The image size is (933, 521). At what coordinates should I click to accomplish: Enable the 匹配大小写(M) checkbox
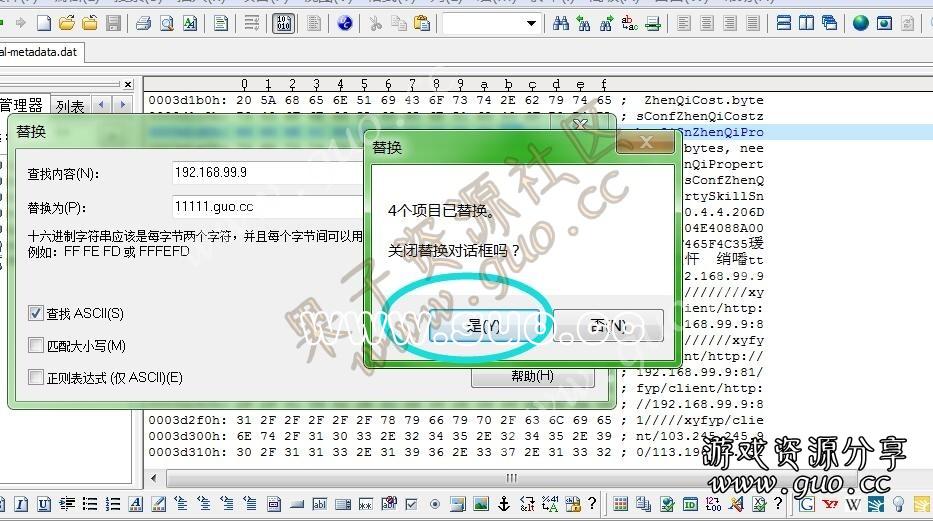[x=37, y=346]
